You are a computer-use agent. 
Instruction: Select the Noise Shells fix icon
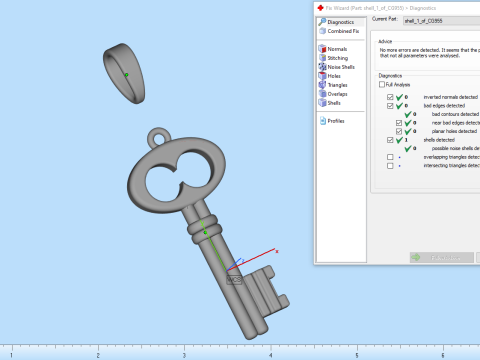322,67
